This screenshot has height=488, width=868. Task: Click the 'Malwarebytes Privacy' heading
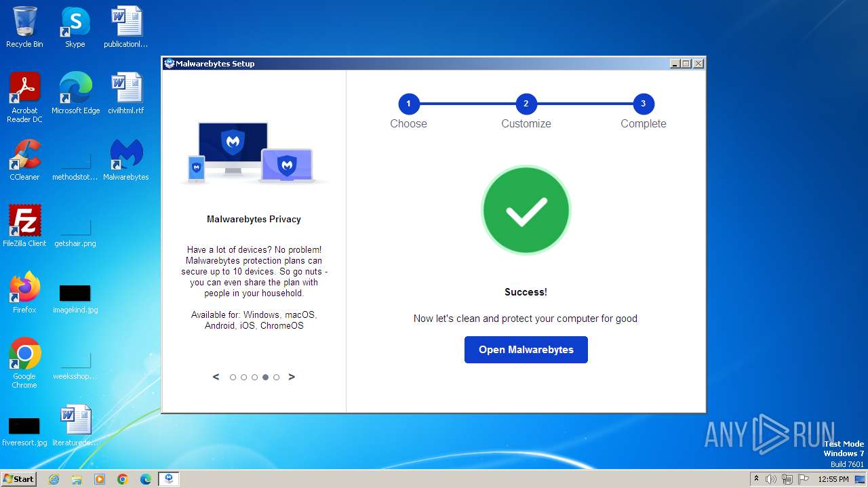tap(254, 219)
